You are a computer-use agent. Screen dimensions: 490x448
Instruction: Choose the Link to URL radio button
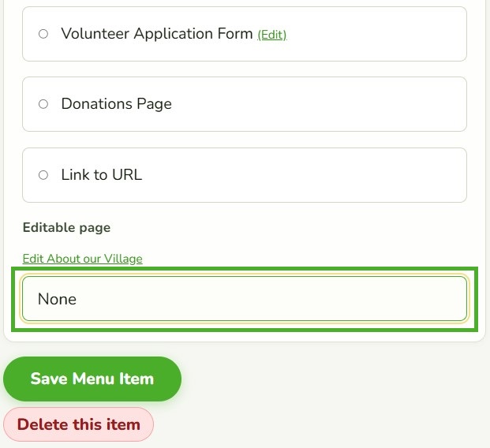(x=43, y=175)
